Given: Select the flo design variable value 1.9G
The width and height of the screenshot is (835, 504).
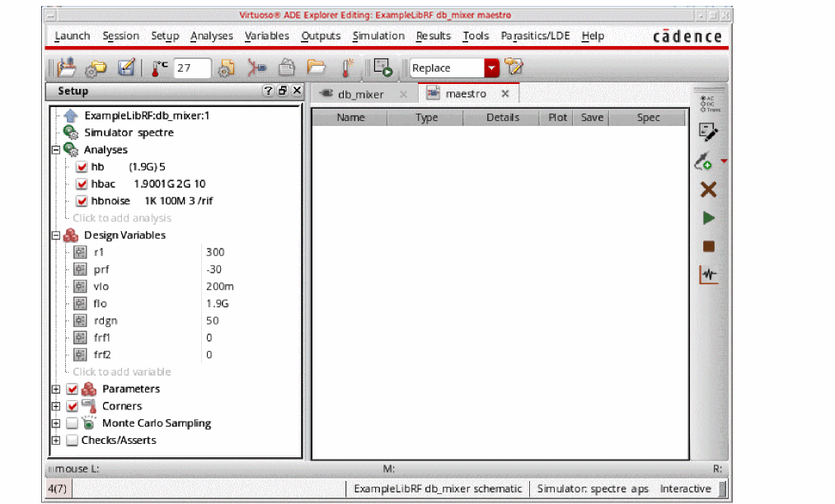Looking at the screenshot, I should click(x=218, y=304).
